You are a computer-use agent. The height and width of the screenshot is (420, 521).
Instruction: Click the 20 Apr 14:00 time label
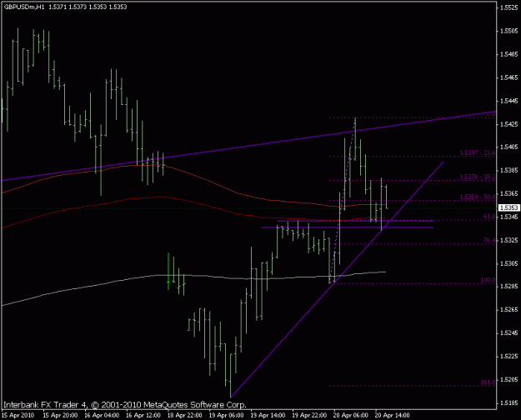pyautogui.click(x=393, y=415)
